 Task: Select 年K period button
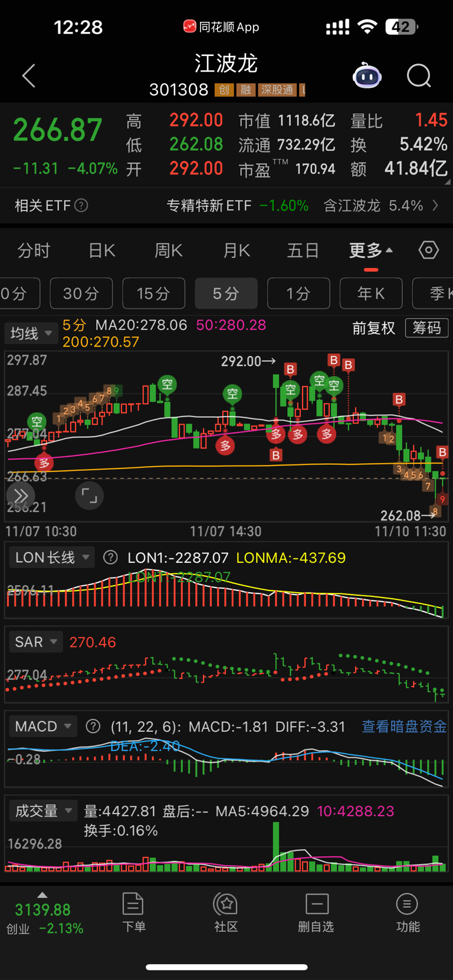tap(371, 293)
